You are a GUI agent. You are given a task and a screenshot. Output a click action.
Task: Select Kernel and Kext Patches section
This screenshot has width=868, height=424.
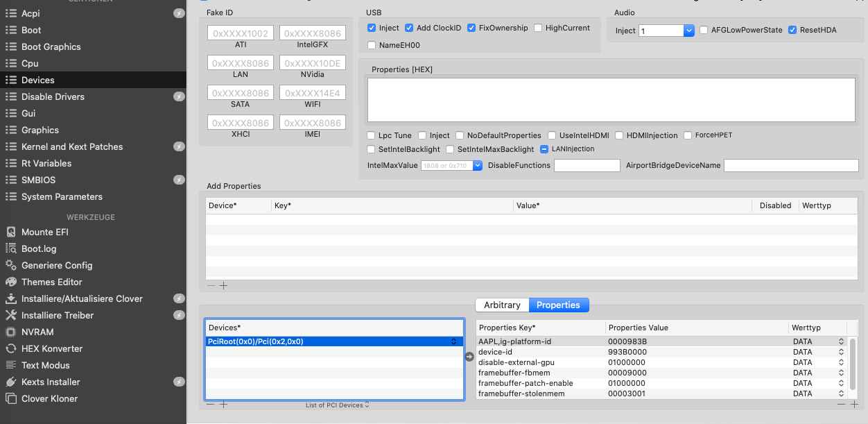[71, 146]
